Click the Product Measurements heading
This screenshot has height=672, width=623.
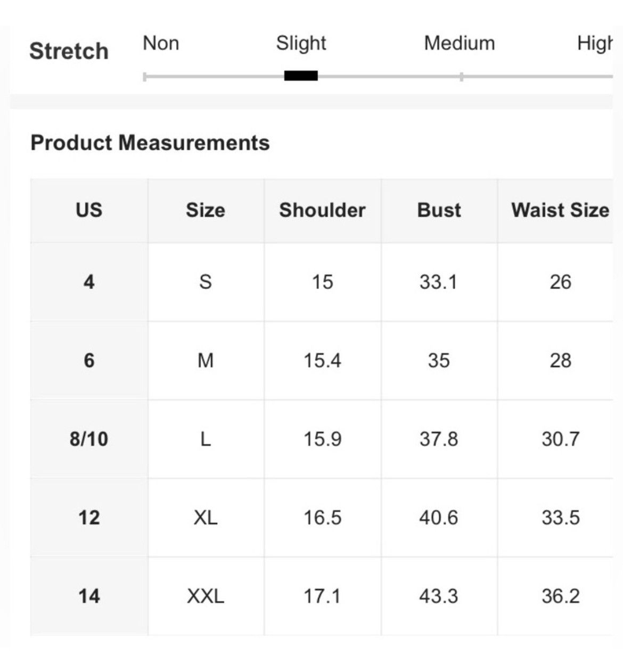point(150,143)
